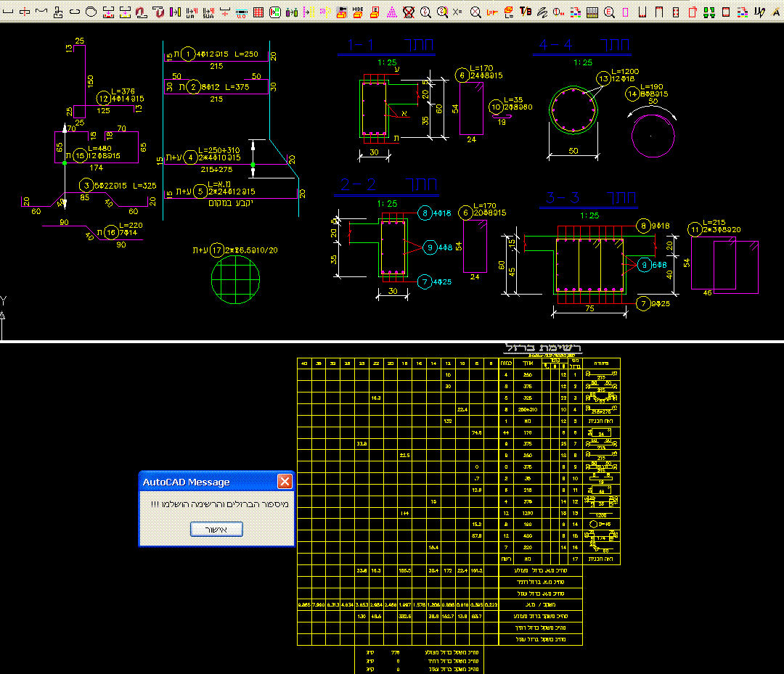Close the AutoCAD Message dialog
The width and height of the screenshot is (784, 674).
click(x=285, y=482)
